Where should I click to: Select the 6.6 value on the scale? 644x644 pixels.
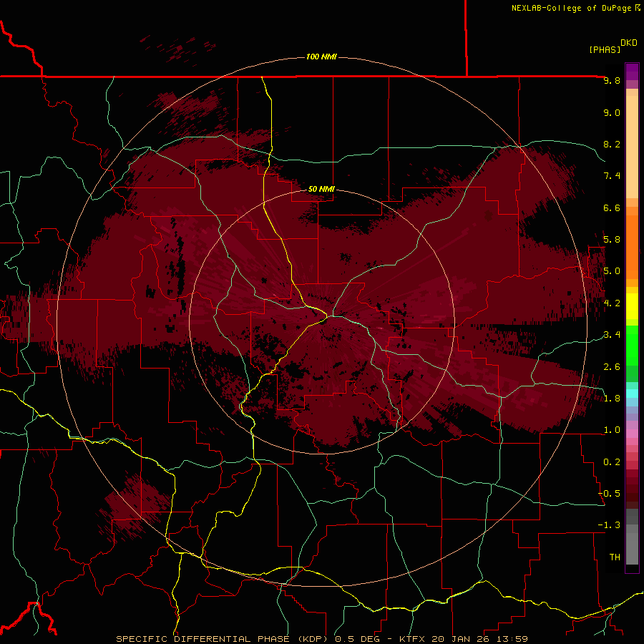point(612,208)
